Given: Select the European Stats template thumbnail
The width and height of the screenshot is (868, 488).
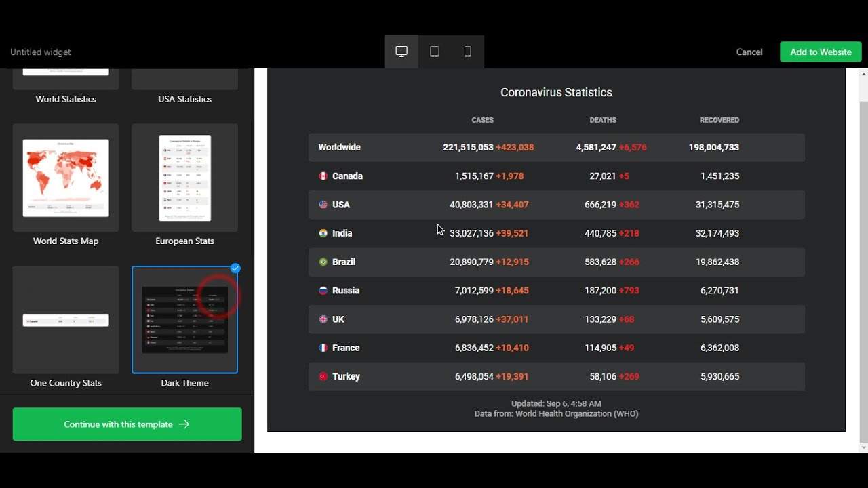Looking at the screenshot, I should [x=185, y=178].
